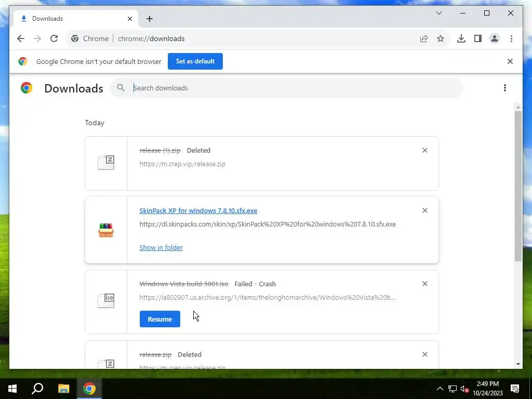Screen dimensions: 532x399
Task: Click scrollbar down arrow
Action: click(518, 364)
